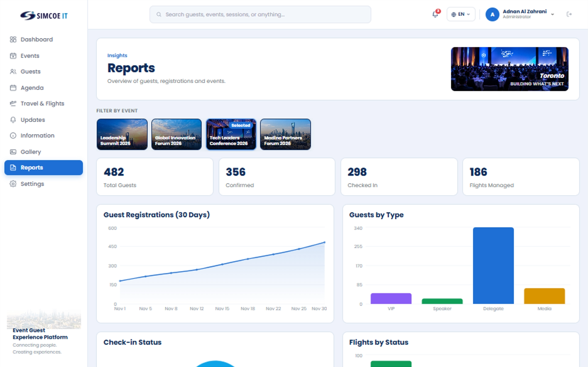Click the Guests by Type heading

point(376,215)
